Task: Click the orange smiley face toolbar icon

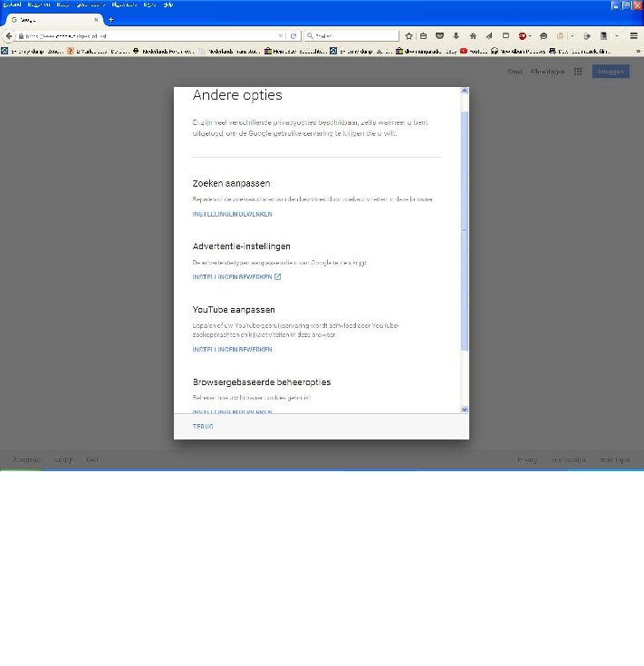Action: point(560,36)
